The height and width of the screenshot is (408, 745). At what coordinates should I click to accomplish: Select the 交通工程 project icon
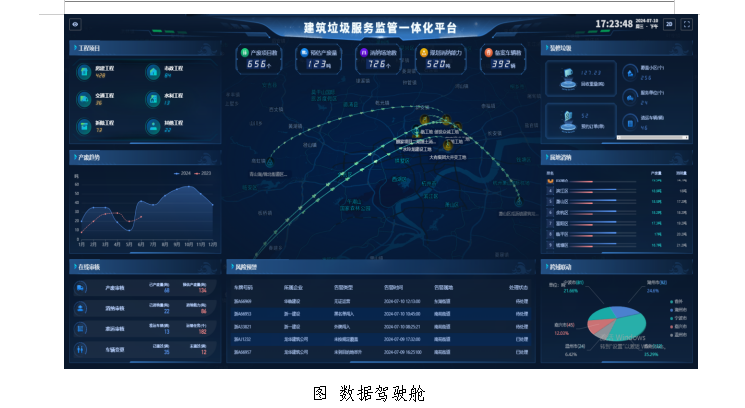pos(84,99)
